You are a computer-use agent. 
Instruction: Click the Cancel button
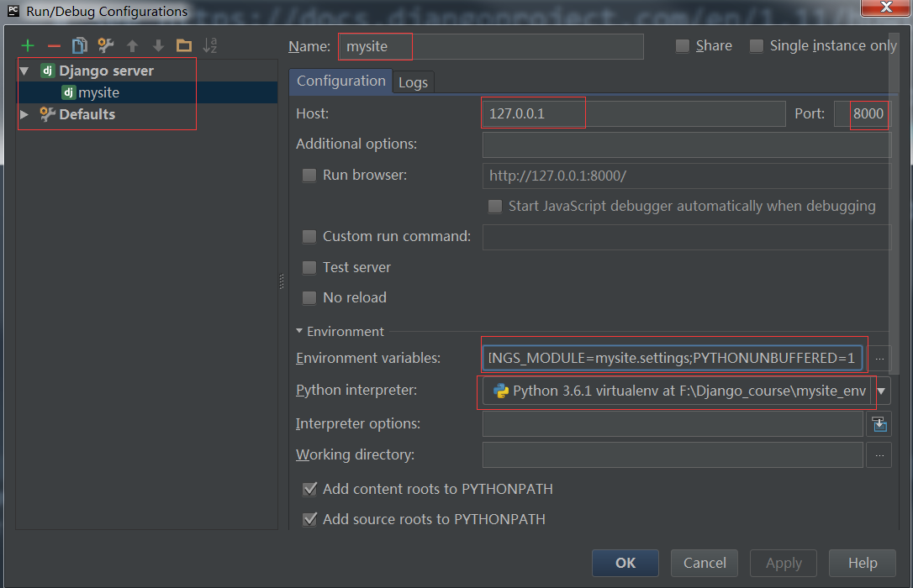click(x=705, y=563)
